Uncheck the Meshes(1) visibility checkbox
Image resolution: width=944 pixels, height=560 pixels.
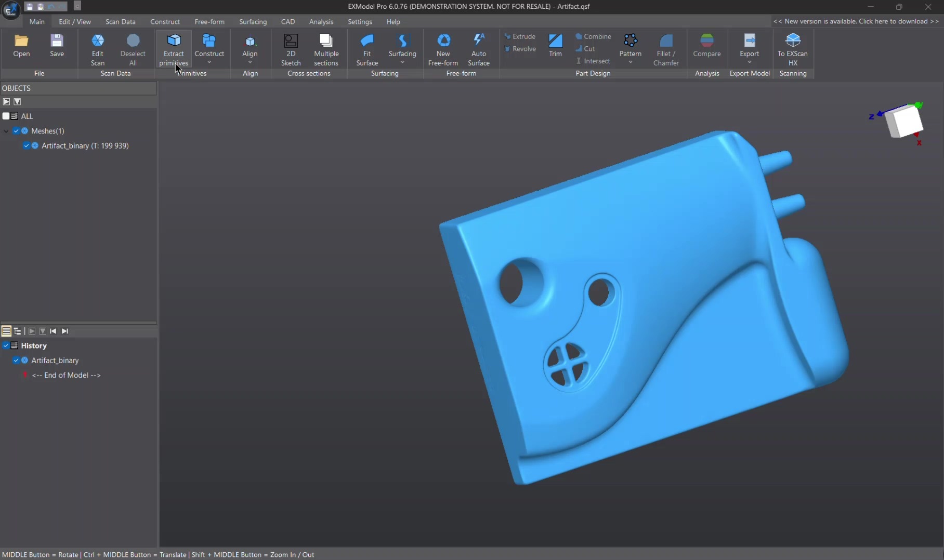pos(16,131)
